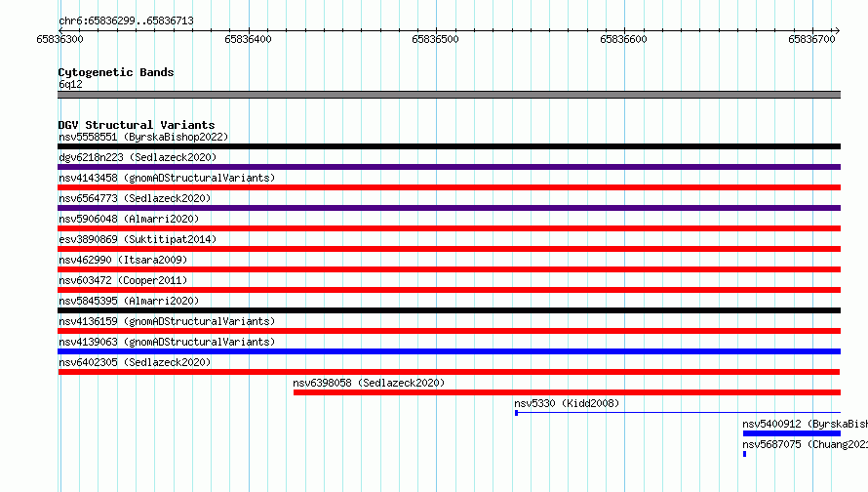The image size is (868, 492).
Task: Click the 6q12 band label
Action: [x=70, y=84]
